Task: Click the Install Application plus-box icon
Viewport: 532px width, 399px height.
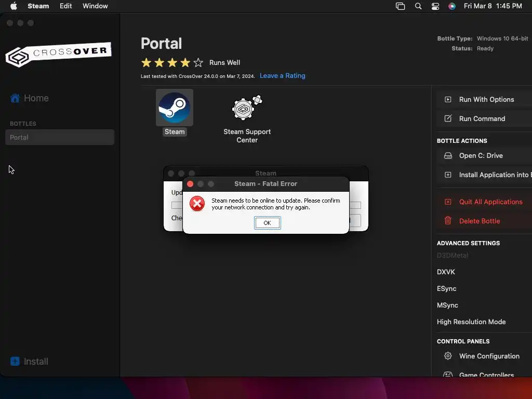Action: click(x=448, y=175)
